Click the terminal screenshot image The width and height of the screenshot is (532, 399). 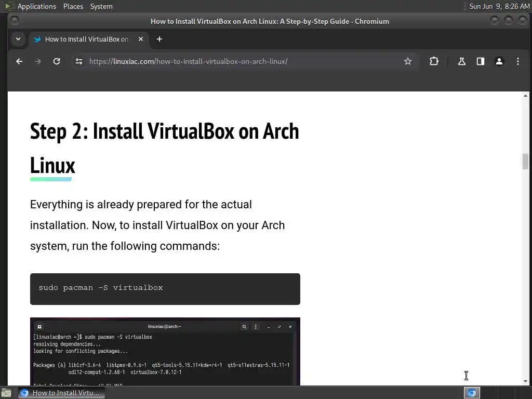165,352
